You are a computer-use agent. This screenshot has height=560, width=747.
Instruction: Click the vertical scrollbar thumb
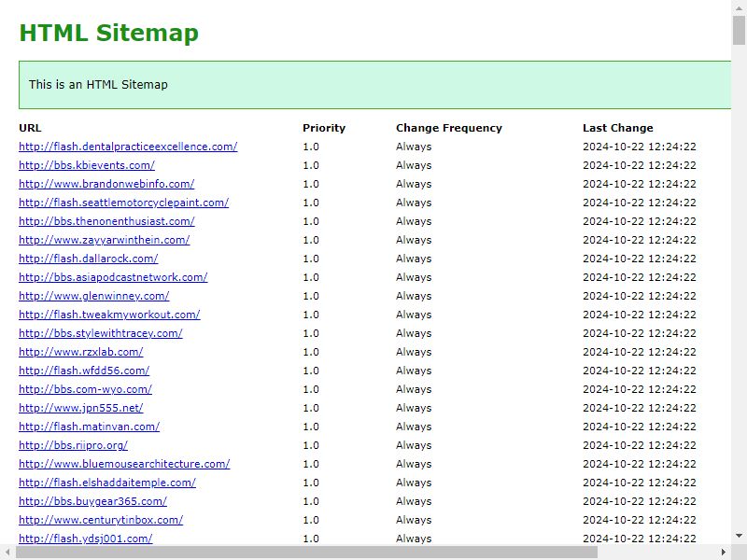[x=739, y=30]
